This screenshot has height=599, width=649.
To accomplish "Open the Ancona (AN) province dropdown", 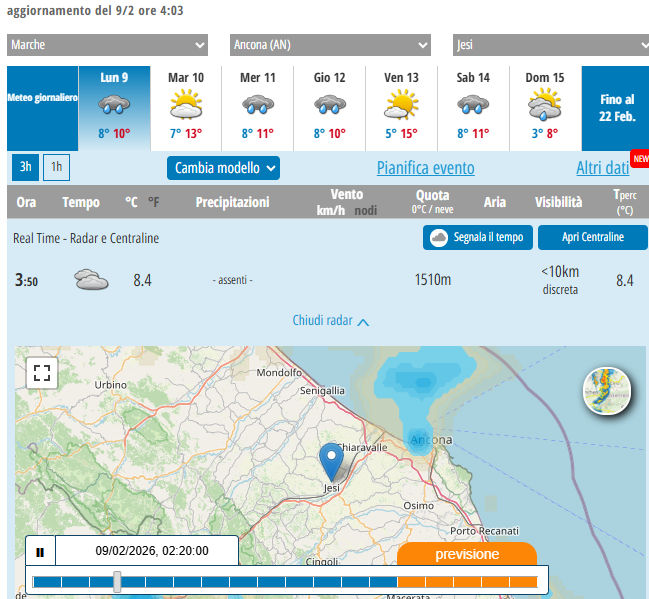I will [x=330, y=45].
